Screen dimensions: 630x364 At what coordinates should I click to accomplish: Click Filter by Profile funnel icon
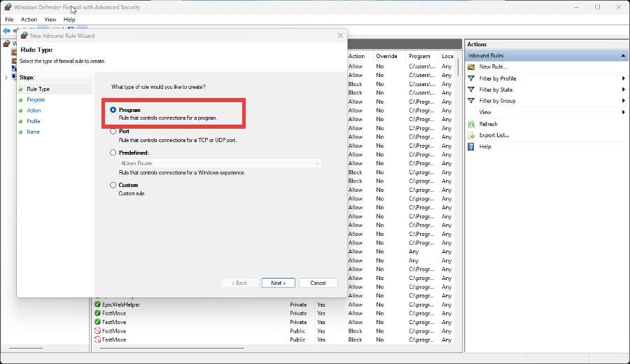471,78
